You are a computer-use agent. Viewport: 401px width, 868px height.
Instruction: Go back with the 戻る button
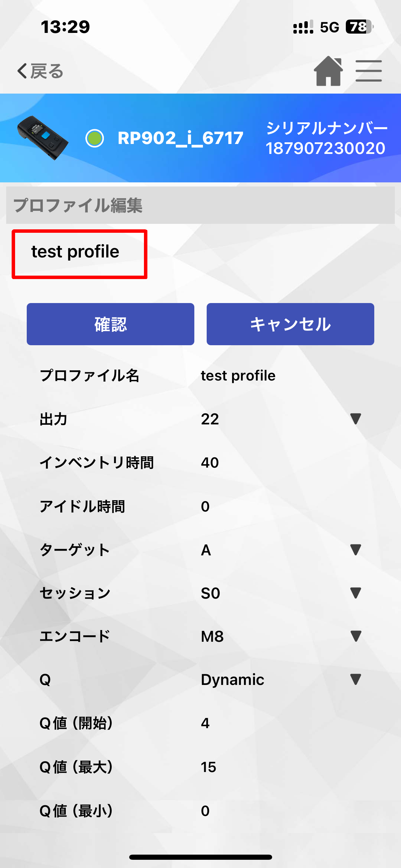click(x=40, y=71)
